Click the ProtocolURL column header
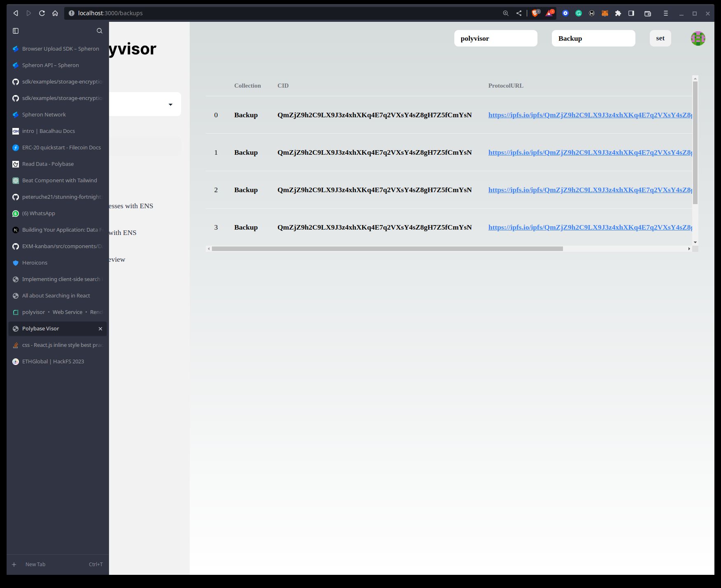The image size is (721, 588). (506, 86)
